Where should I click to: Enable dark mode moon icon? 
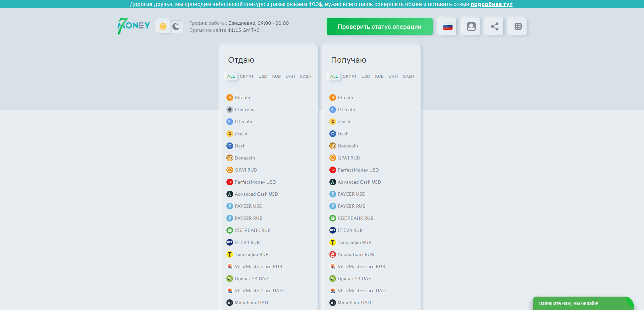click(176, 26)
